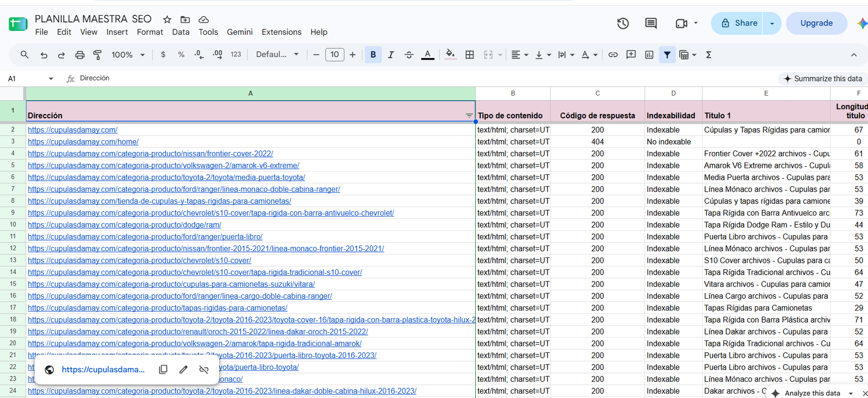
Task: Open the File menu
Action: tap(41, 32)
